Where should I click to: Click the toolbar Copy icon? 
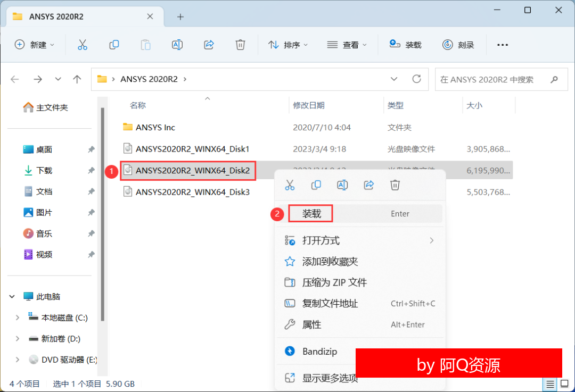(114, 45)
